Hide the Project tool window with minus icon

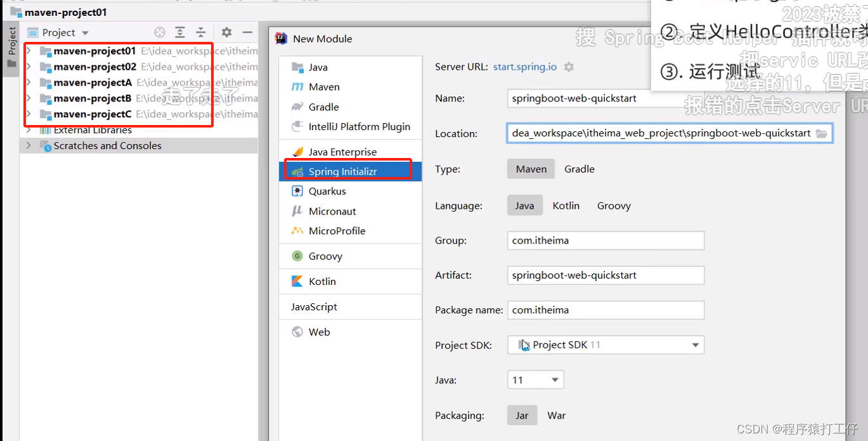(x=247, y=32)
